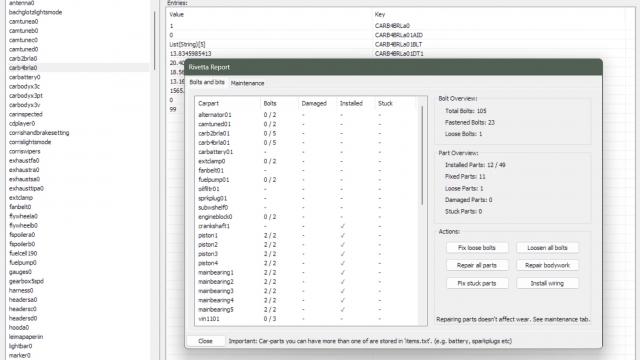Select the CARB4BRLa01BLT key entry
This screenshot has height=360, width=640.
pos(398,44)
